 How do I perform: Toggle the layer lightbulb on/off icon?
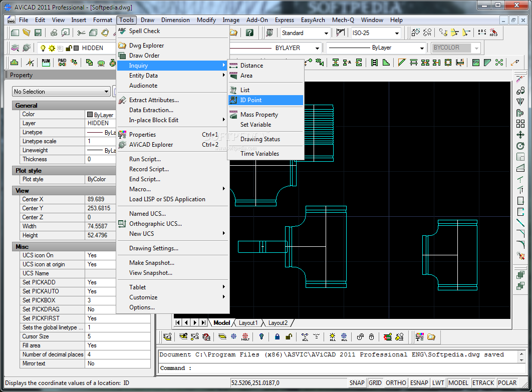pos(43,48)
